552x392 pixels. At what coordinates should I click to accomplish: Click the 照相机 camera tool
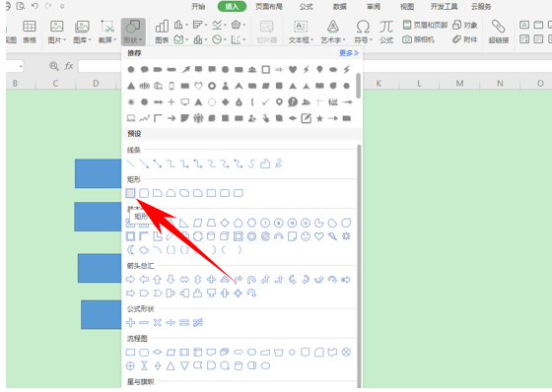click(x=418, y=39)
